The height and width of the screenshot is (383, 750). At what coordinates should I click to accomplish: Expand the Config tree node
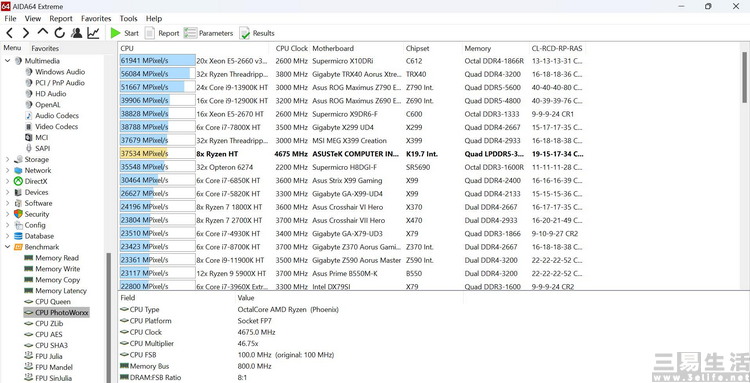pos(7,225)
